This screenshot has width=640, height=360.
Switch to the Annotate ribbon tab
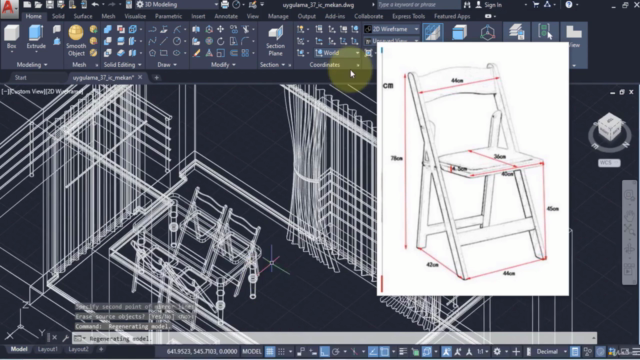pyautogui.click(x=226, y=16)
